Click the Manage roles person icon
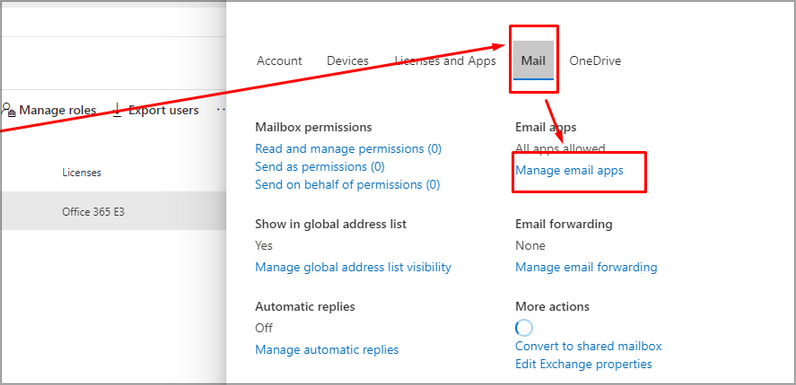The height and width of the screenshot is (385, 796). 9,110
